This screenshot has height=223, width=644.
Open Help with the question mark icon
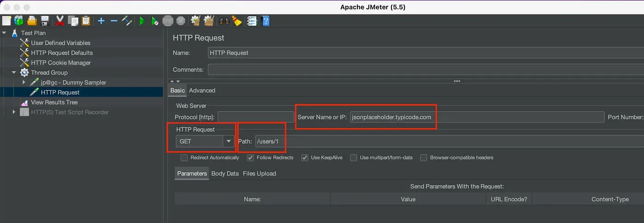(265, 21)
